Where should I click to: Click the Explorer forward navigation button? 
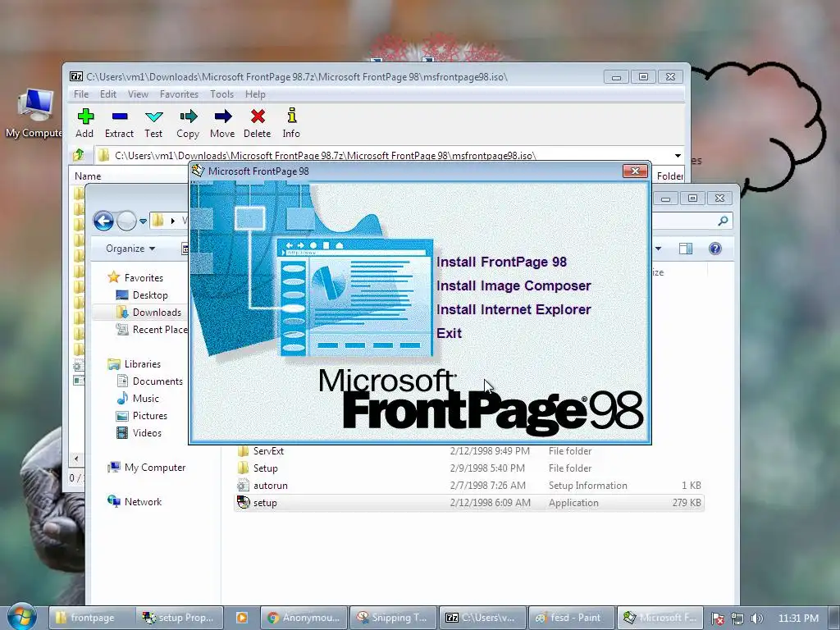126,221
